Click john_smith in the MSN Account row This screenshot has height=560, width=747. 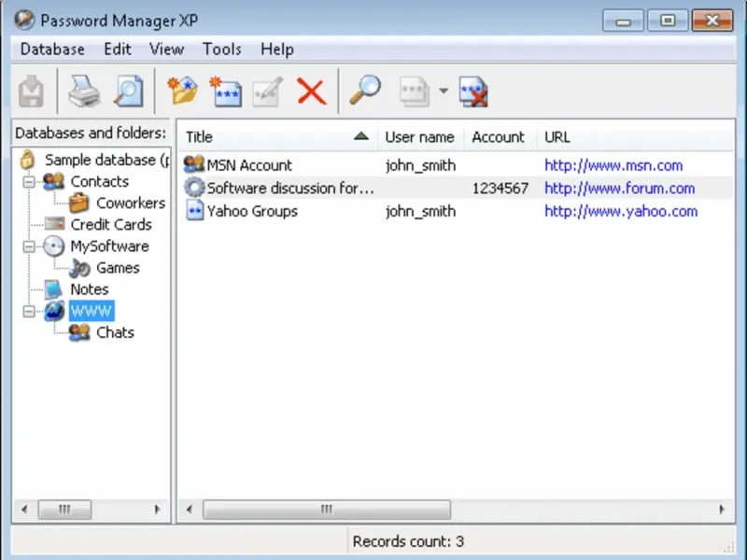point(421,165)
